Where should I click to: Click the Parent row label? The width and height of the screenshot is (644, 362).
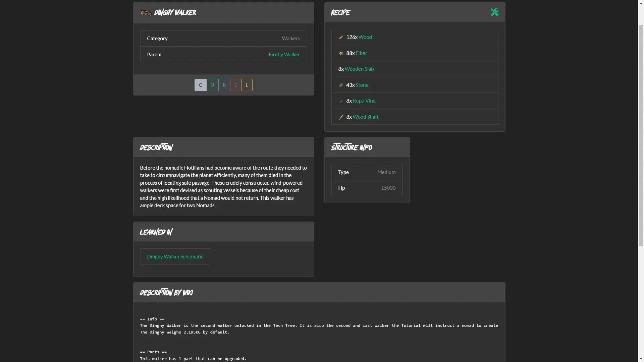point(154,54)
